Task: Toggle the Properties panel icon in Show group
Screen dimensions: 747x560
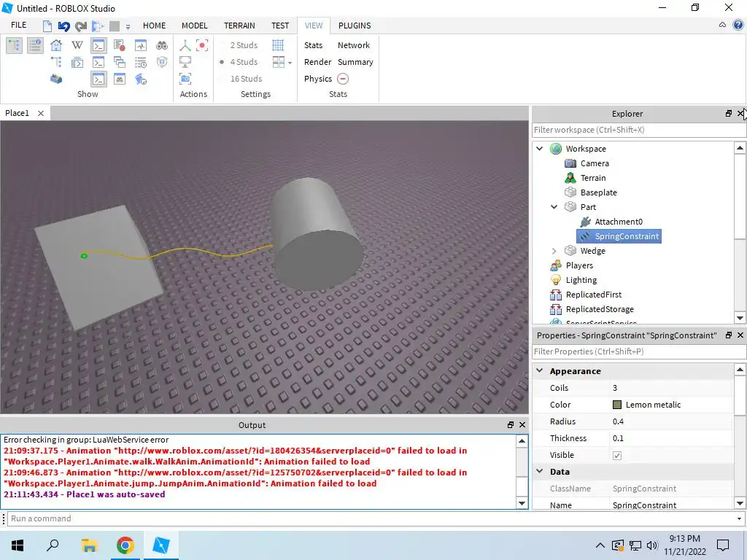Action: 35,45
